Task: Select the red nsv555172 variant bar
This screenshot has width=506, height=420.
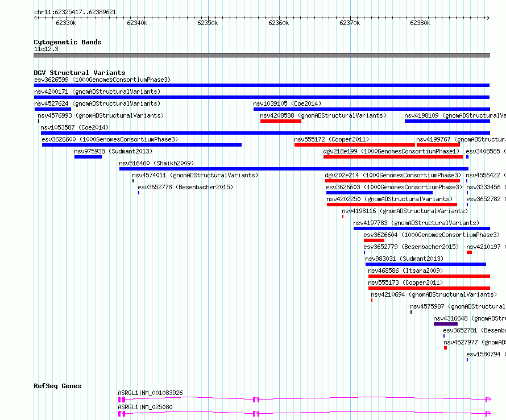Action: 355,145
